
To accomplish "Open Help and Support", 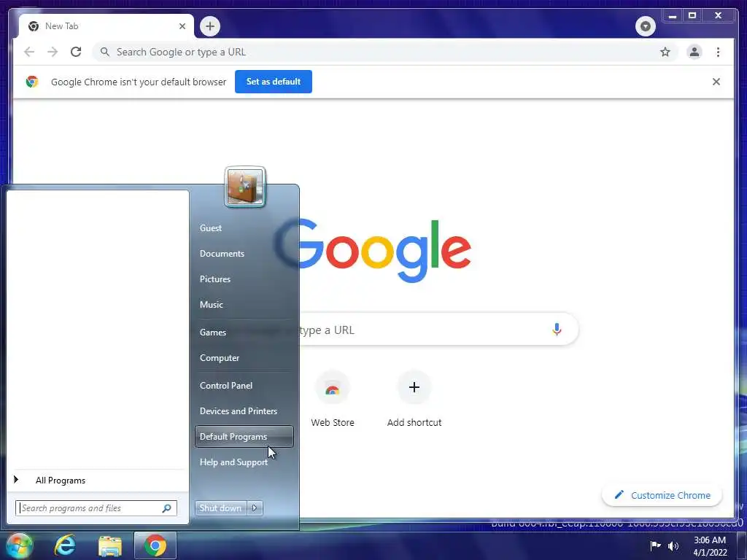I will pos(233,462).
